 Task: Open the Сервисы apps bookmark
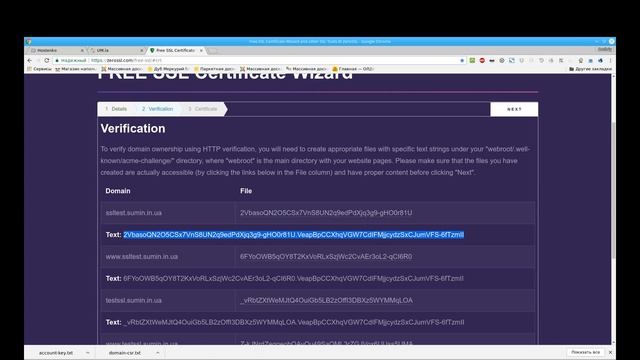40,69
